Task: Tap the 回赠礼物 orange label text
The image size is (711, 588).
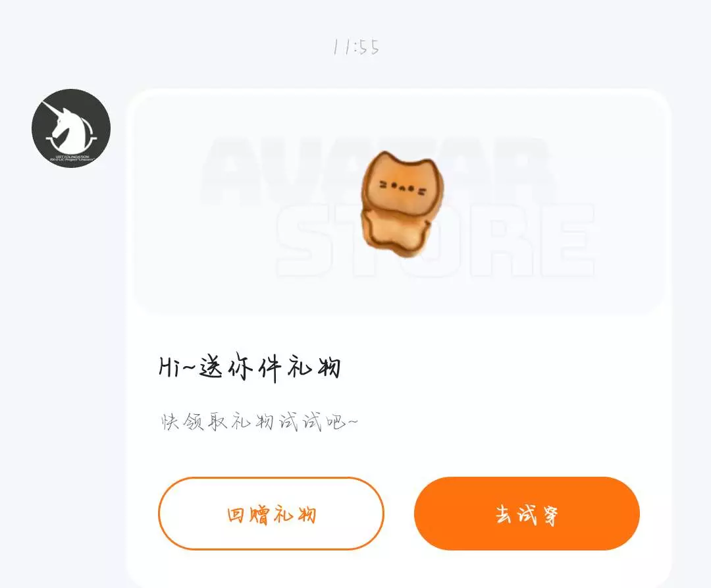Action: pyautogui.click(x=272, y=515)
